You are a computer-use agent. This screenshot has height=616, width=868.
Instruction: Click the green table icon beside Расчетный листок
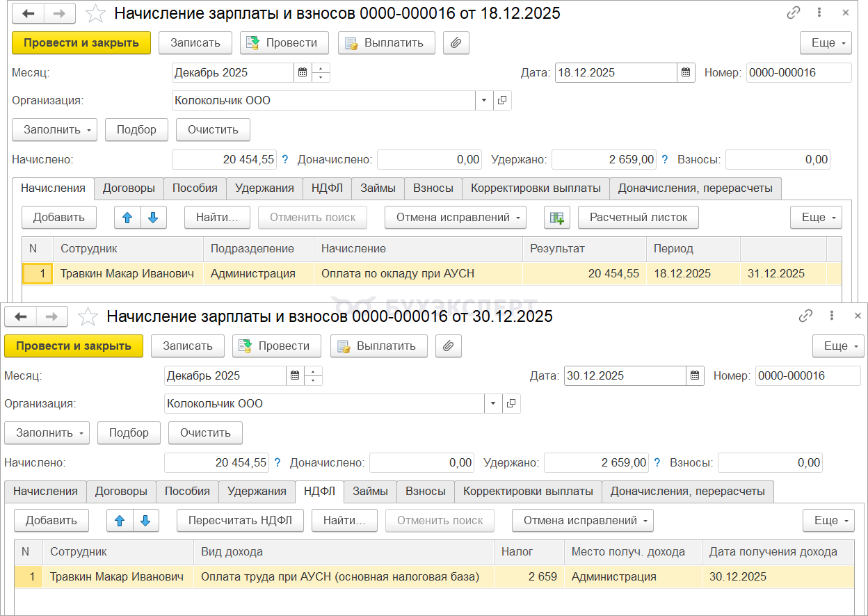click(x=556, y=217)
